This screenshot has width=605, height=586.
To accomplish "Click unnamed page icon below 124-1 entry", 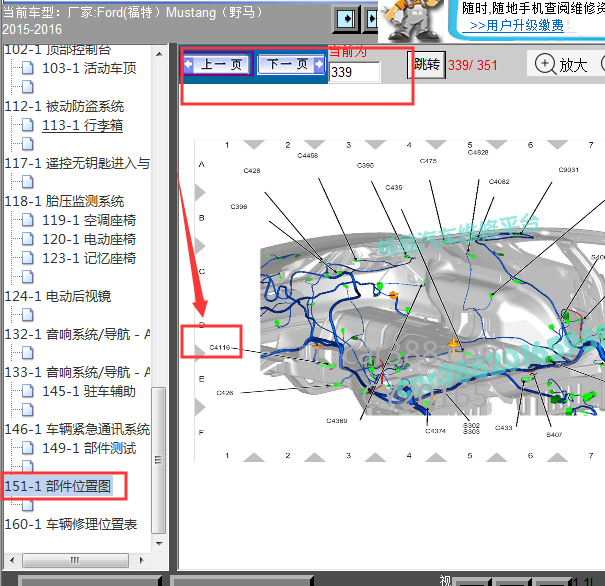I will click(x=27, y=315).
